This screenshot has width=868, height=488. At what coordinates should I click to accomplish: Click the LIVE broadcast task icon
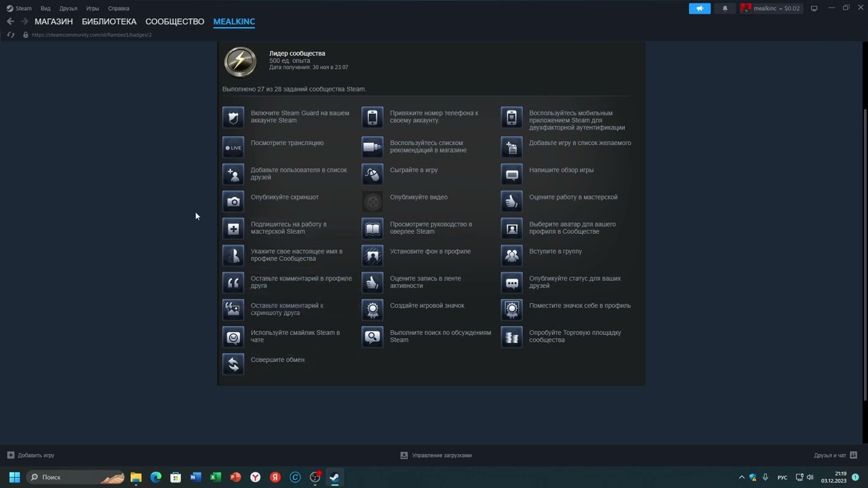[233, 147]
